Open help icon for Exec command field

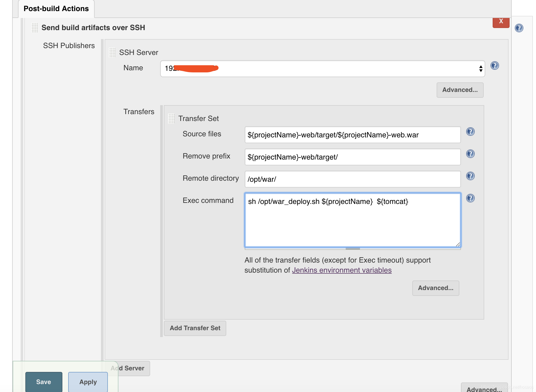(470, 198)
